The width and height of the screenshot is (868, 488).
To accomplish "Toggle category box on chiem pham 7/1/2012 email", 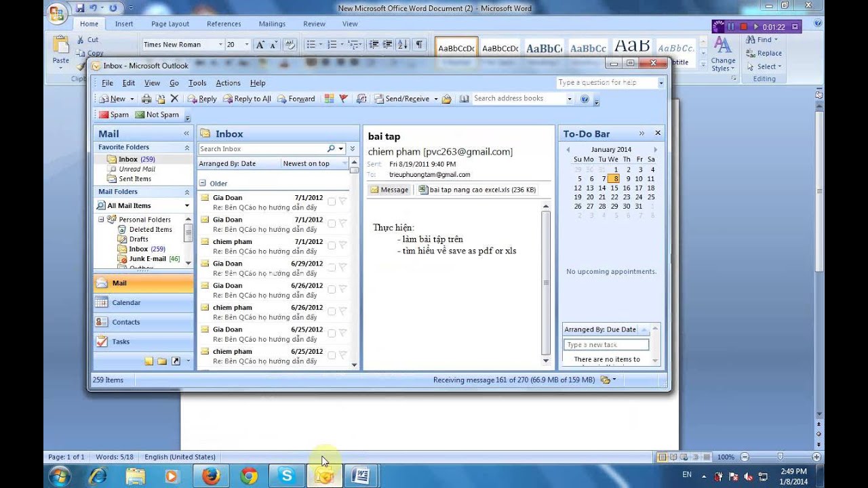I will (x=332, y=246).
